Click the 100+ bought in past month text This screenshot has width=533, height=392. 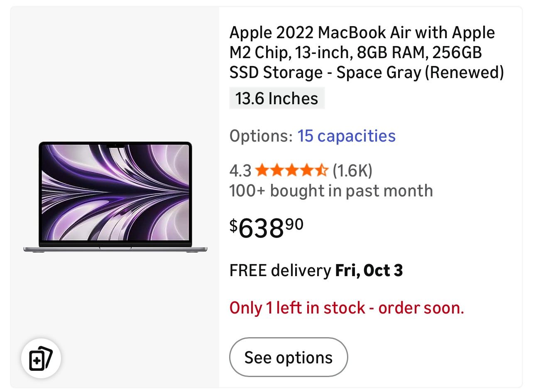point(331,191)
